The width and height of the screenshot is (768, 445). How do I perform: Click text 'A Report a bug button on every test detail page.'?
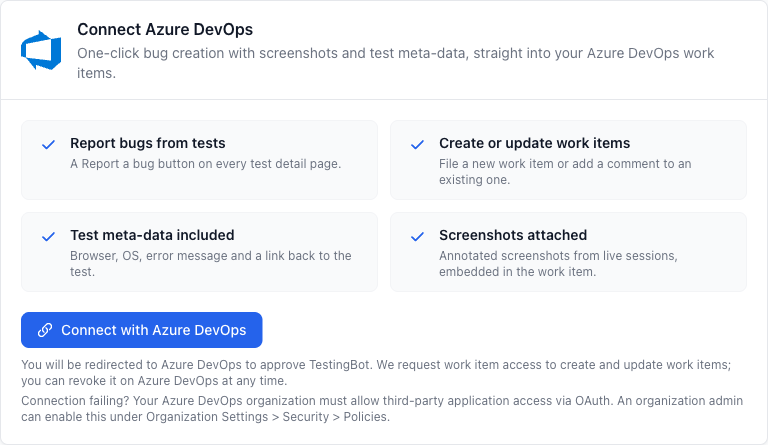(x=205, y=164)
